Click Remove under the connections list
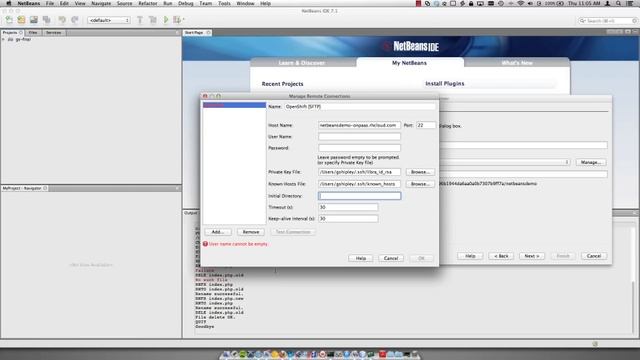This screenshot has height=360, width=640. coord(251,232)
